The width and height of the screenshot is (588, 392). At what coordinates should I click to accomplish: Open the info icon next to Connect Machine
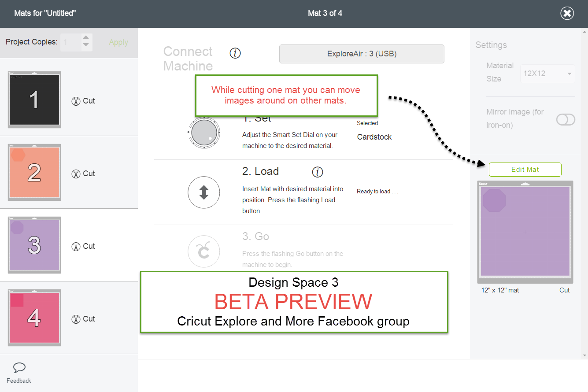(235, 53)
